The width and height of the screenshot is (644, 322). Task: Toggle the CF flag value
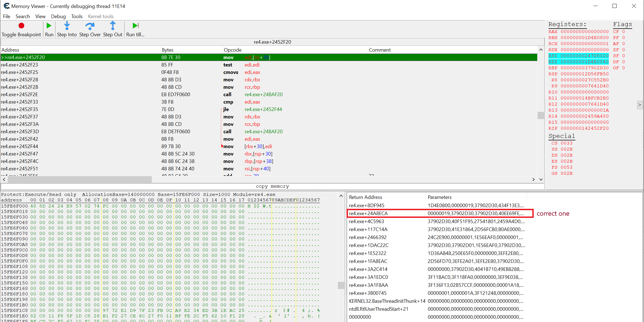(x=623, y=32)
